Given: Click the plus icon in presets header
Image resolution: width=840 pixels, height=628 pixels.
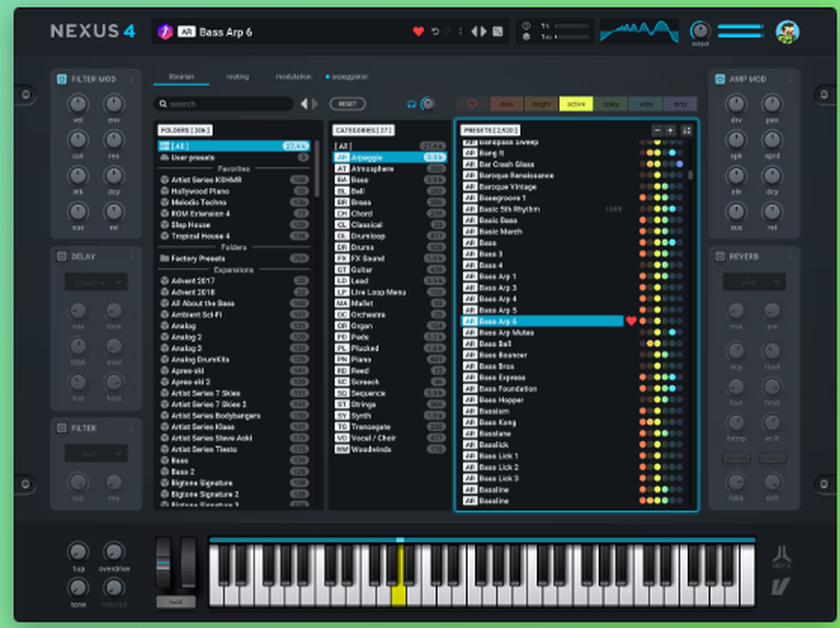Looking at the screenshot, I should point(670,130).
